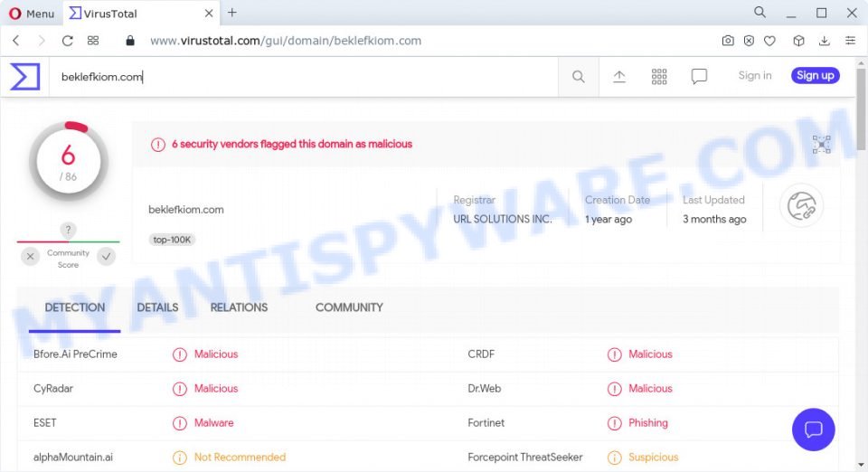Click the community score question mark
Viewport: 868px width, 472px height.
(x=68, y=231)
